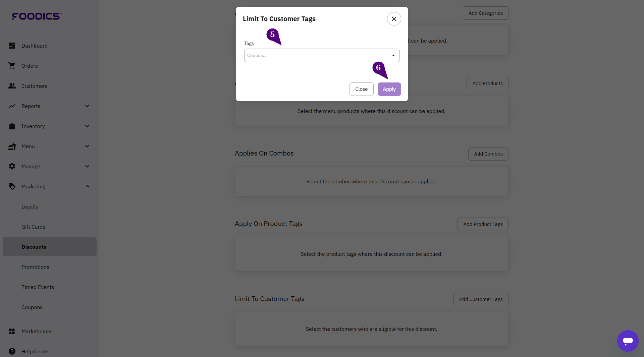
Task: Click the Help Center question mark icon
Action: 12,351
